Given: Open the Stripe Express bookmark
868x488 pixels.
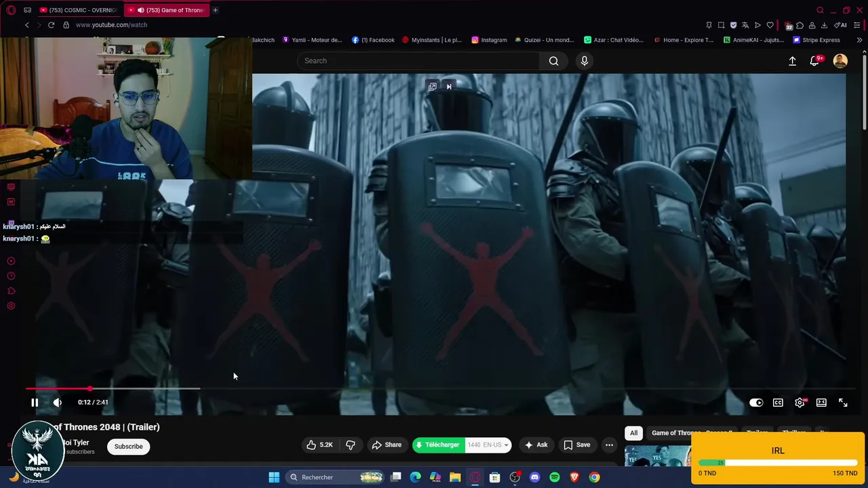Looking at the screenshot, I should [x=816, y=40].
